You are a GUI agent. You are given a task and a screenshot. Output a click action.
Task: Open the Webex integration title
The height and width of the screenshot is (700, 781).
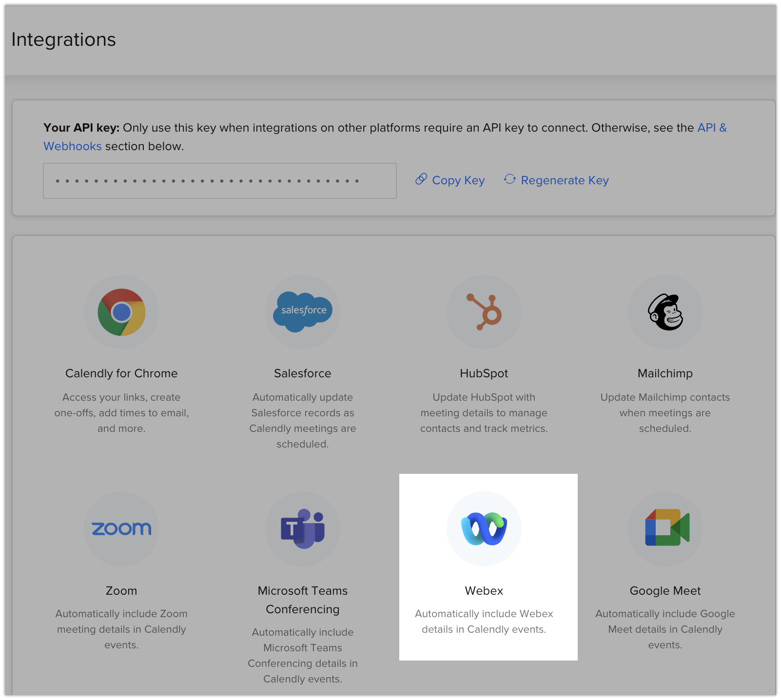pos(484,591)
